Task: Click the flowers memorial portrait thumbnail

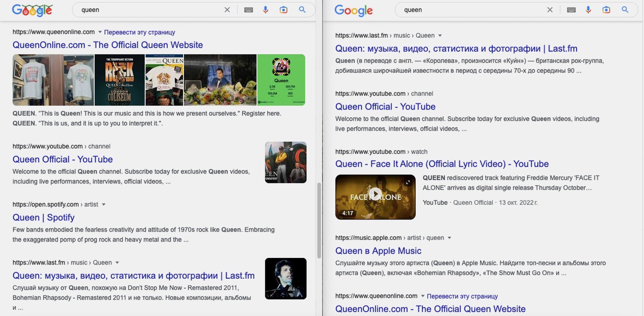Action: pyautogui.click(x=220, y=80)
